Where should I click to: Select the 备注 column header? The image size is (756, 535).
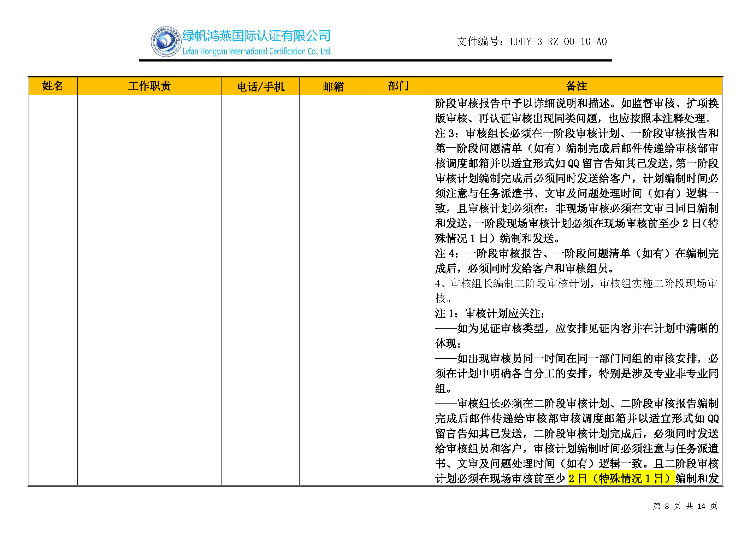click(x=576, y=86)
